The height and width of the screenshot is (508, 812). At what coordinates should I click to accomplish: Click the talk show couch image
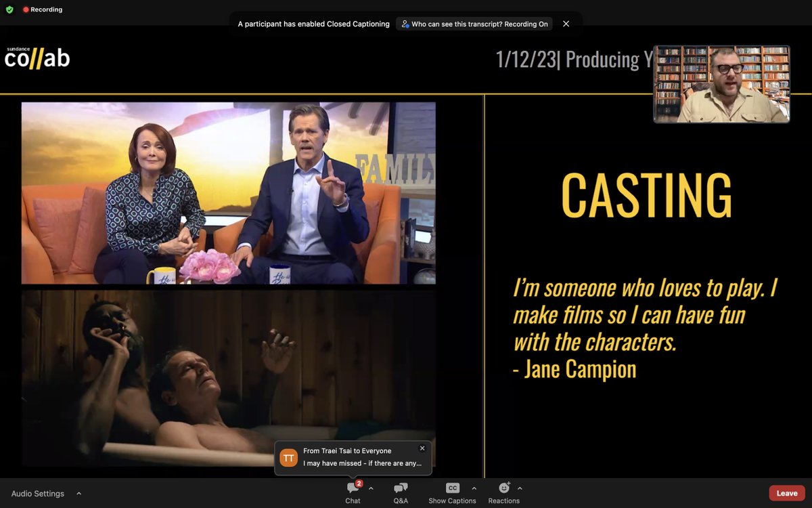click(229, 193)
